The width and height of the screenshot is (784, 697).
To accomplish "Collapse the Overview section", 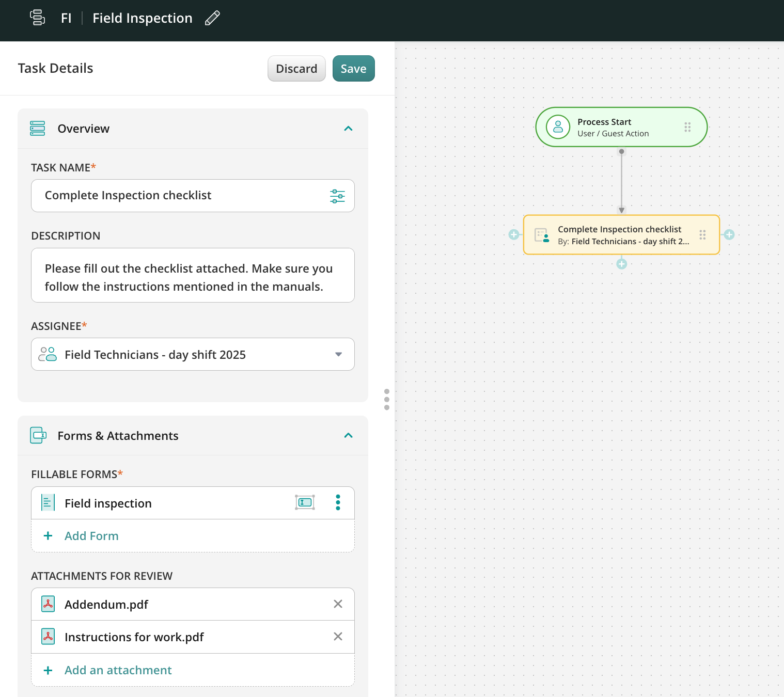I will 348,129.
